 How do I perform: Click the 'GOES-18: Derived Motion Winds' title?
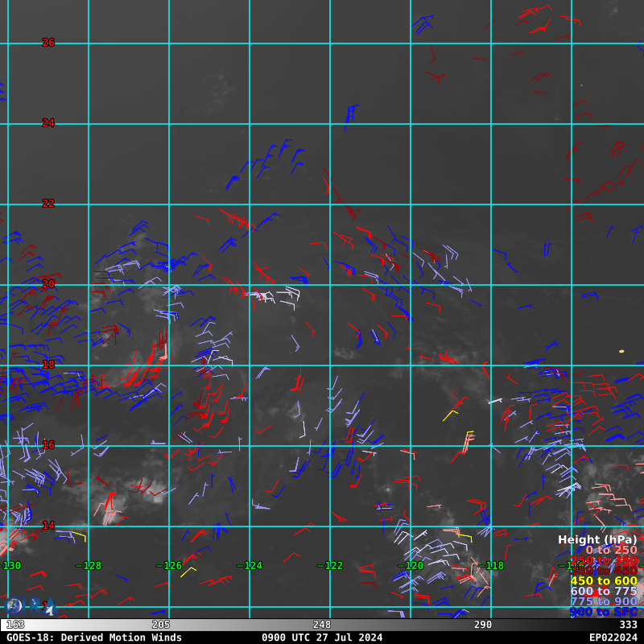click(94, 638)
